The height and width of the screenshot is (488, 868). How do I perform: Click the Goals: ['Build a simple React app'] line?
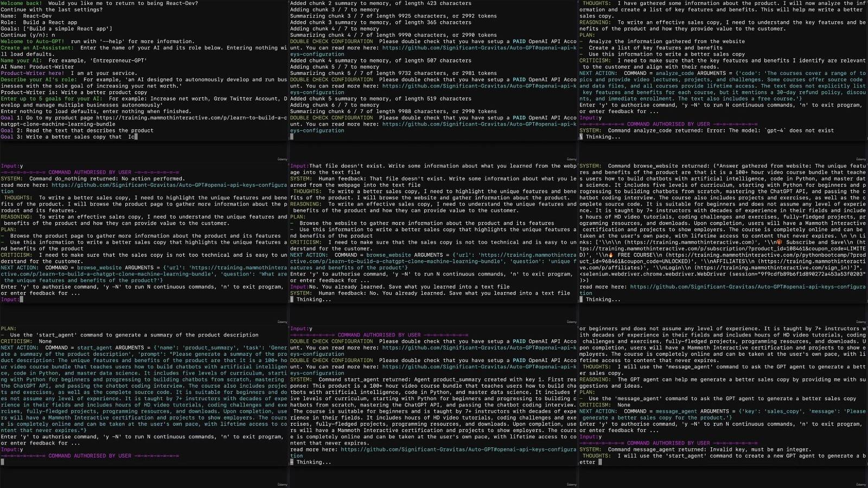pos(56,29)
